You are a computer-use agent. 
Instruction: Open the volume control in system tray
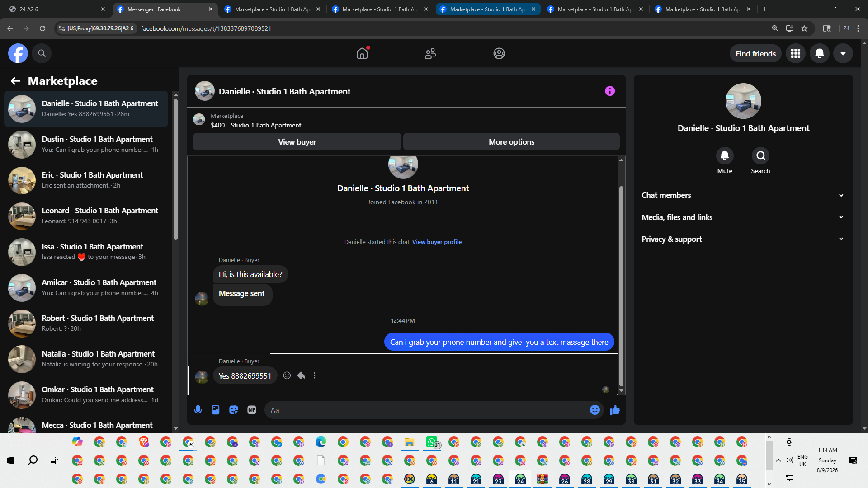click(789, 460)
